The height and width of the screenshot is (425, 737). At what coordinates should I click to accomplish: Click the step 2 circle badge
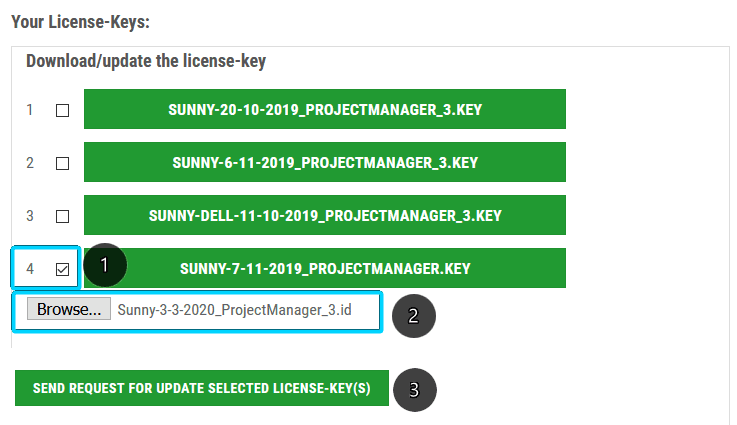pos(413,316)
